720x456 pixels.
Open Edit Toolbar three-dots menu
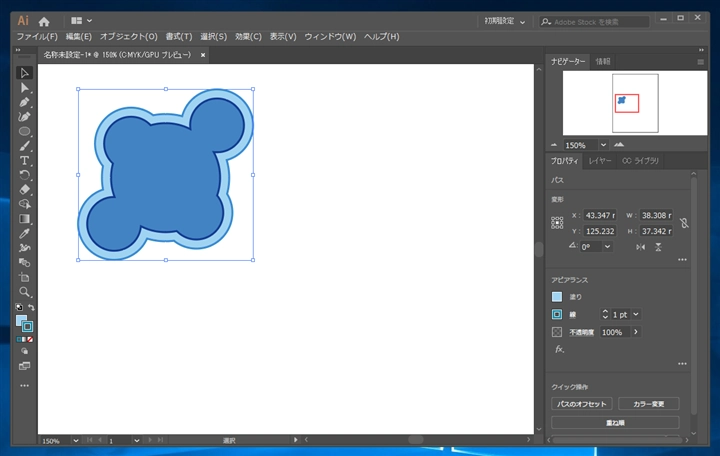[24, 386]
